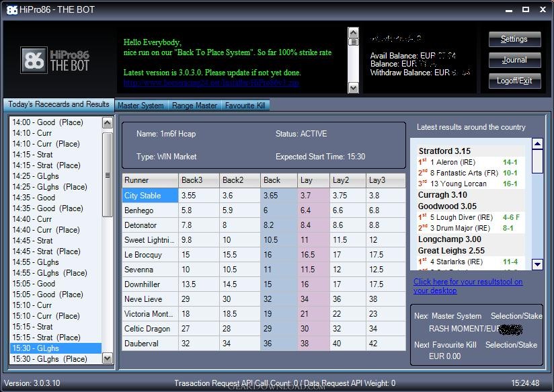The height and width of the screenshot is (392, 554).
Task: Open the Journal button
Action: point(514,60)
